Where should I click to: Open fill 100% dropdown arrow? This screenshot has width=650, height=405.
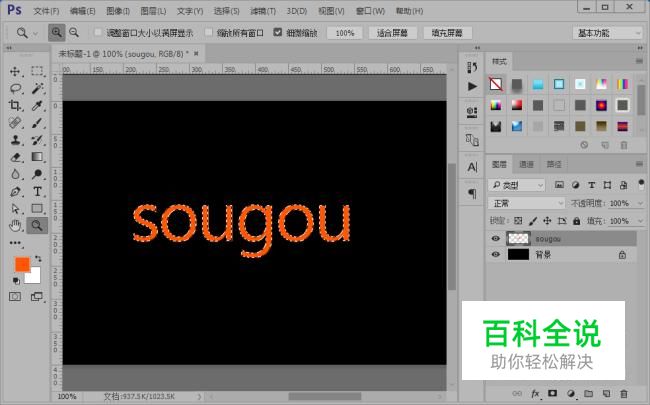(640, 221)
